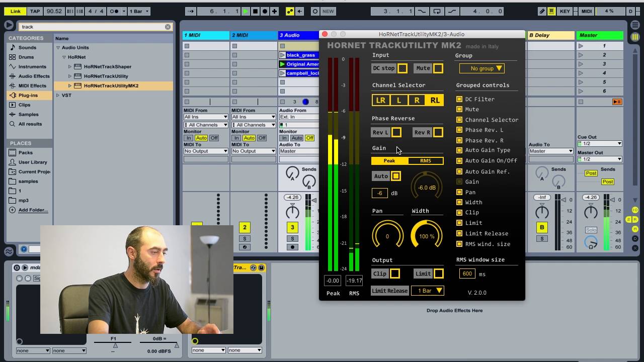Arm track 3 Audio for recording
Screen dimensions: 644x362
pyautogui.click(x=292, y=247)
